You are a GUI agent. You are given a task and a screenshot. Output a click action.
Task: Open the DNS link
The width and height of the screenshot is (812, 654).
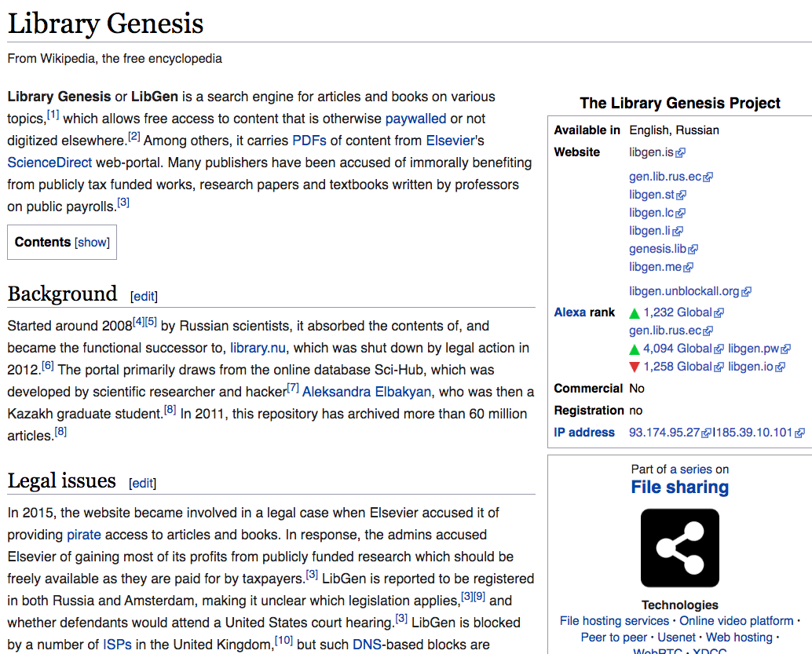367,645
